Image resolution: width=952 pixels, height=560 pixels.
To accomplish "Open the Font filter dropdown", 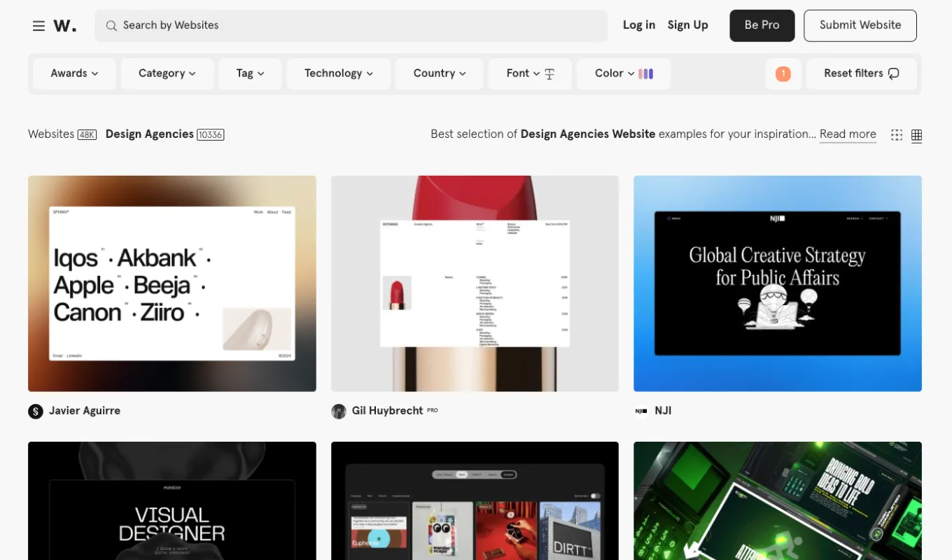I will (531, 73).
